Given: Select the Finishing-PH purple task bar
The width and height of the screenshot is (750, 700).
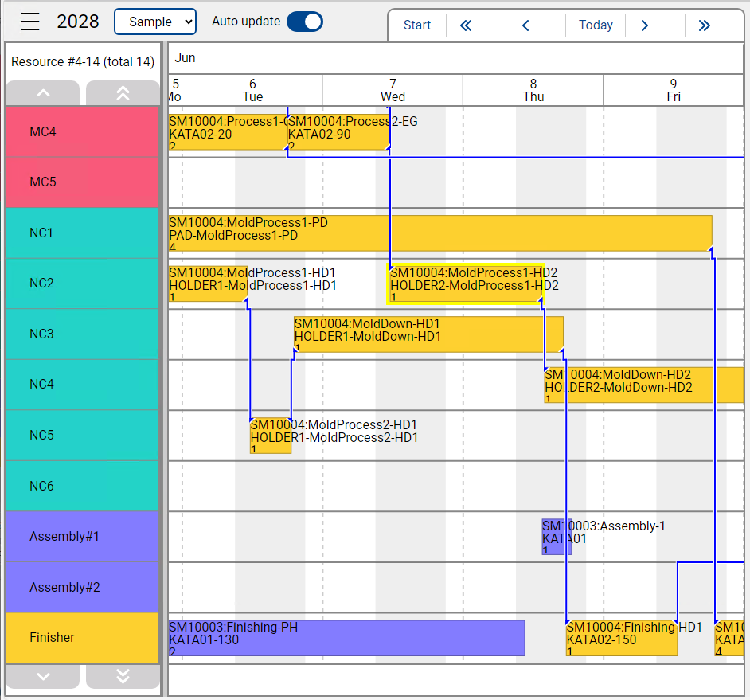Looking at the screenshot, I should (x=346, y=638).
